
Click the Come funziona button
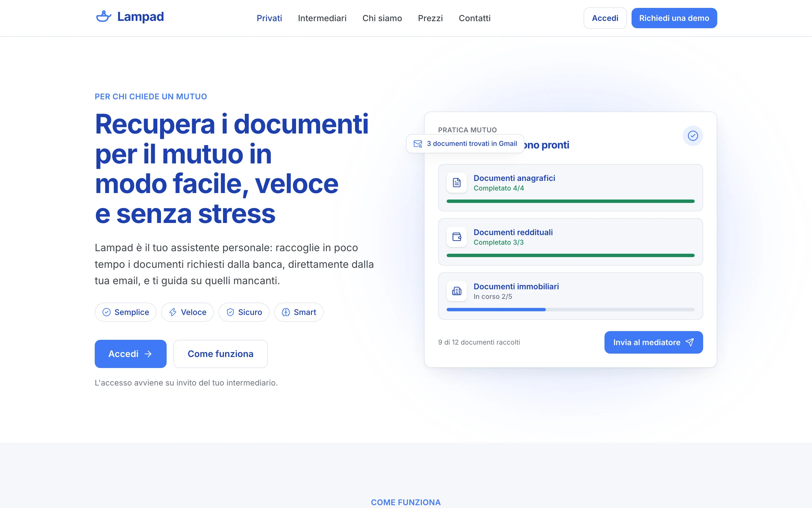click(x=220, y=354)
